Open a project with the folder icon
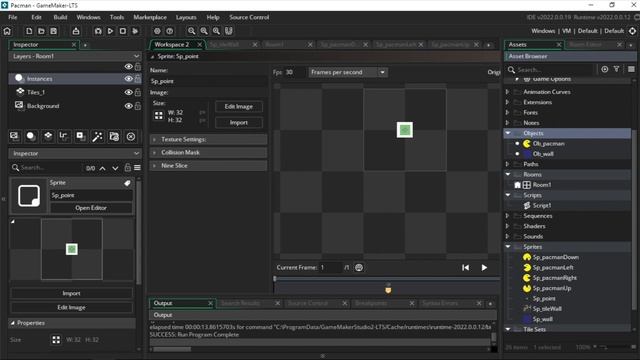Image resolution: width=640 pixels, height=360 pixels. (41, 31)
